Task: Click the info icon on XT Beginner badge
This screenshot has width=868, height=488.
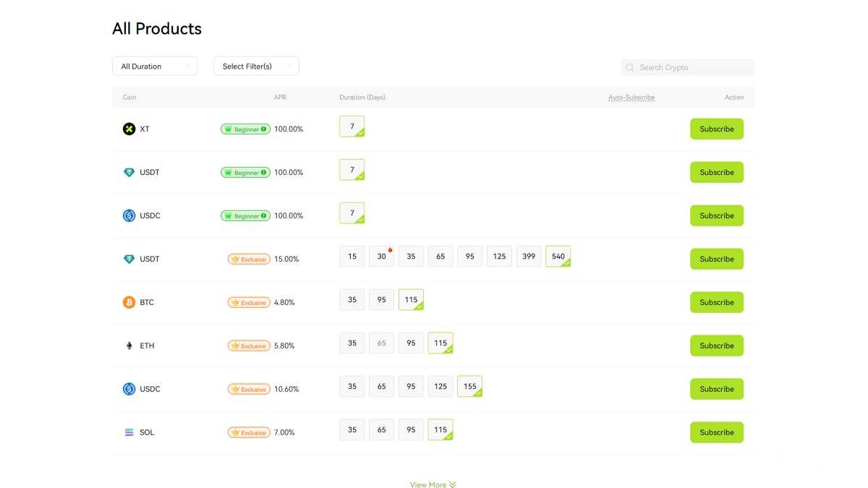Action: 264,129
